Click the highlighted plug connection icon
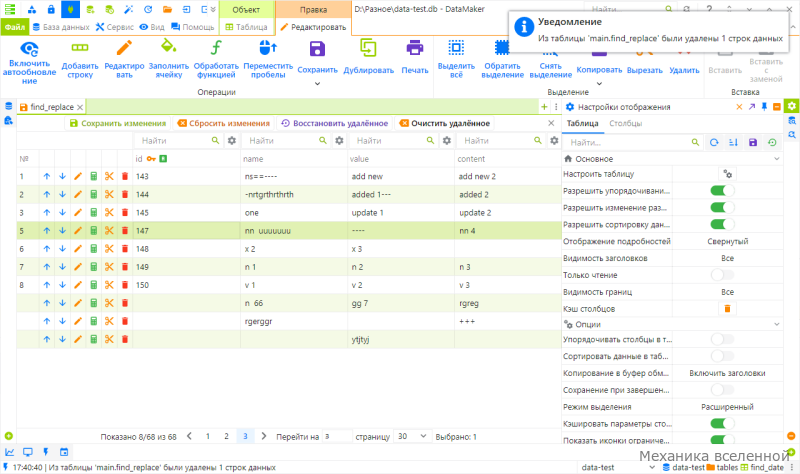Image resolution: width=800 pixels, height=474 pixels. [x=70, y=9]
